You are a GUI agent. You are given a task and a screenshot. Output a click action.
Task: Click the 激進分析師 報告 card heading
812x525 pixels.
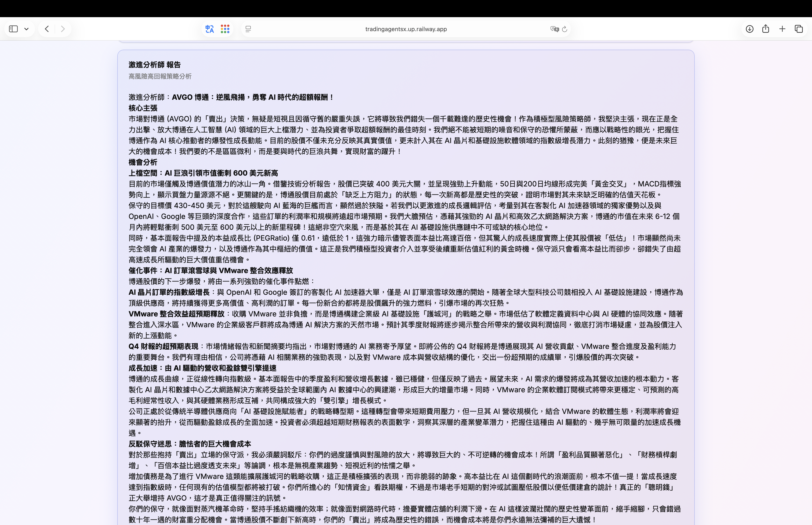[155, 65]
